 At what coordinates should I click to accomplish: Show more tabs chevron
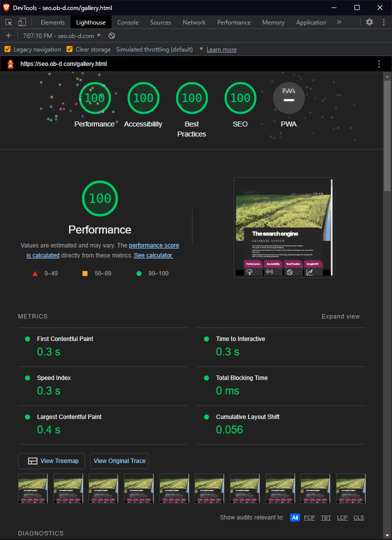339,22
